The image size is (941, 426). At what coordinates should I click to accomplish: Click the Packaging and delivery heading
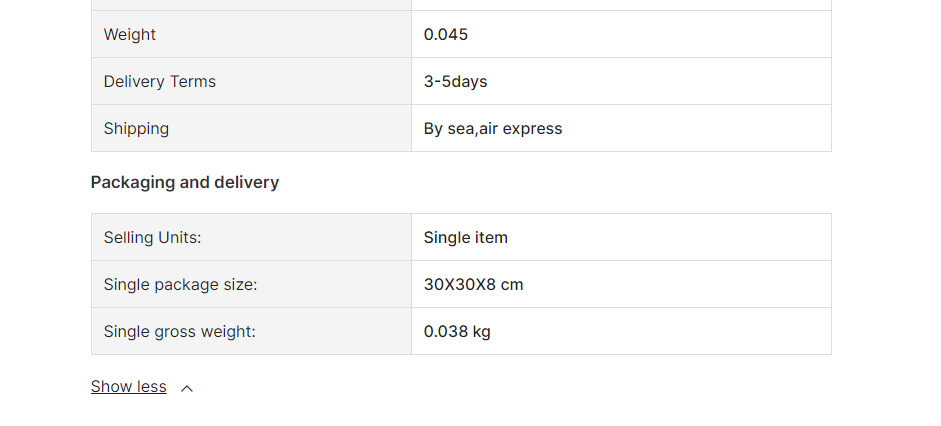tap(185, 182)
